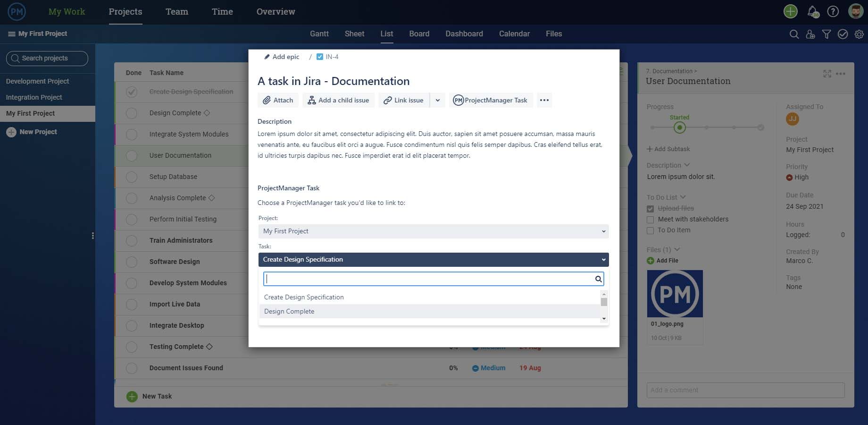The image size is (868, 425).
Task: Open the Dashboard view tab
Action: coord(464,34)
